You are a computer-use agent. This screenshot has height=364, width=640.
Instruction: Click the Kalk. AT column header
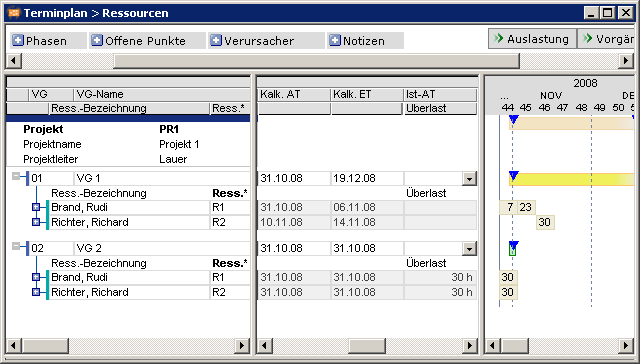click(294, 94)
